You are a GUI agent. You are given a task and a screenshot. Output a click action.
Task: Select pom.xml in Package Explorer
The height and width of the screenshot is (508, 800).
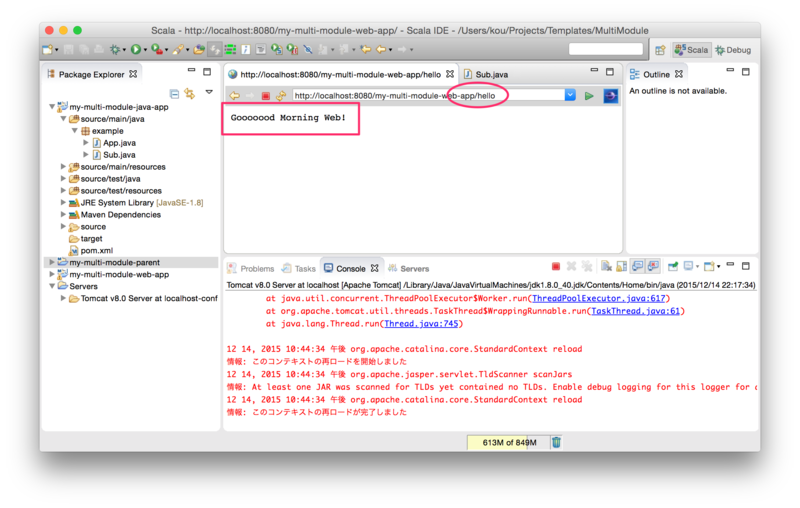point(91,250)
